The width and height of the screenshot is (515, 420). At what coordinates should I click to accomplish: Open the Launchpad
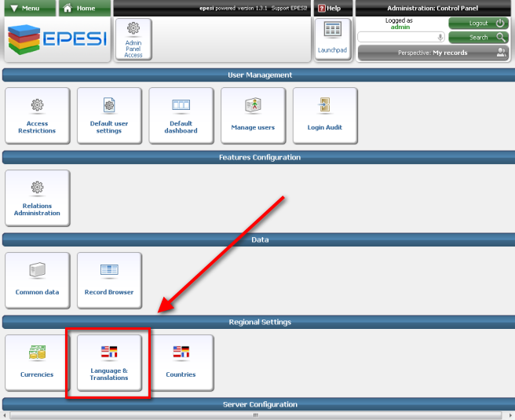[332, 39]
